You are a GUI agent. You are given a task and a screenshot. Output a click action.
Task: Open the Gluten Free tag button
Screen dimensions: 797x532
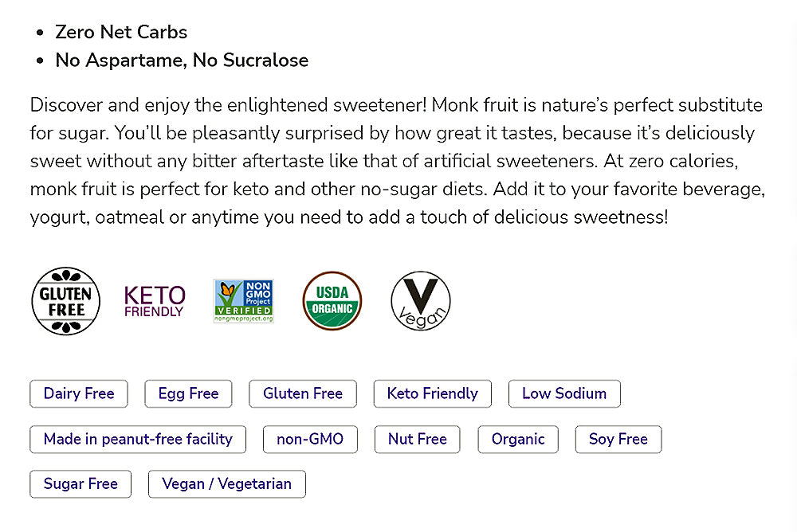click(x=303, y=393)
